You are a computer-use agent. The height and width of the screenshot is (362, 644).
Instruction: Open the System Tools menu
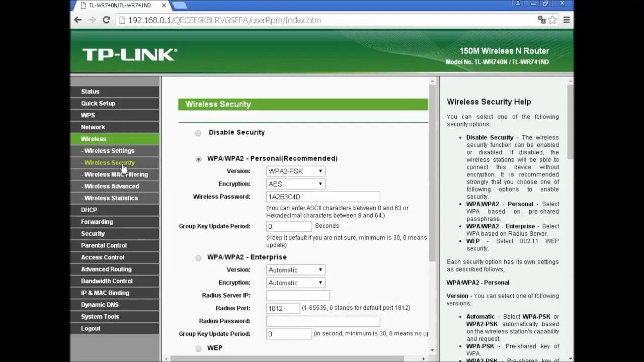[x=115, y=317]
